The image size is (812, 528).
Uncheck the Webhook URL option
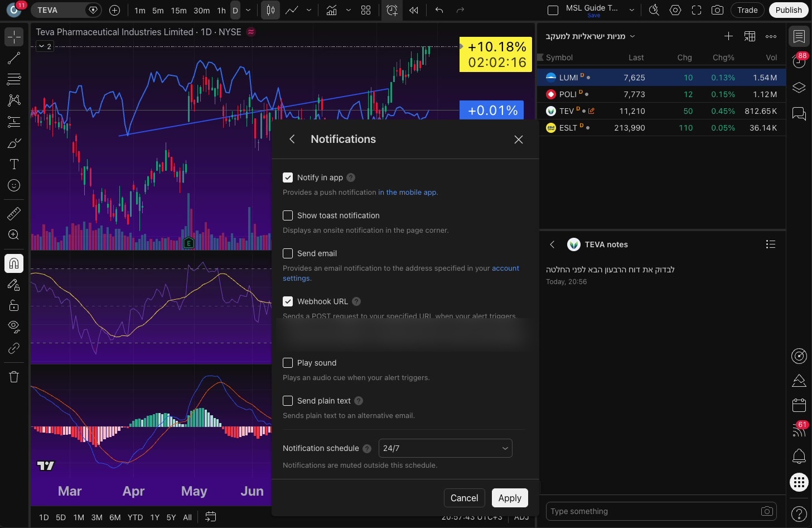coord(288,301)
